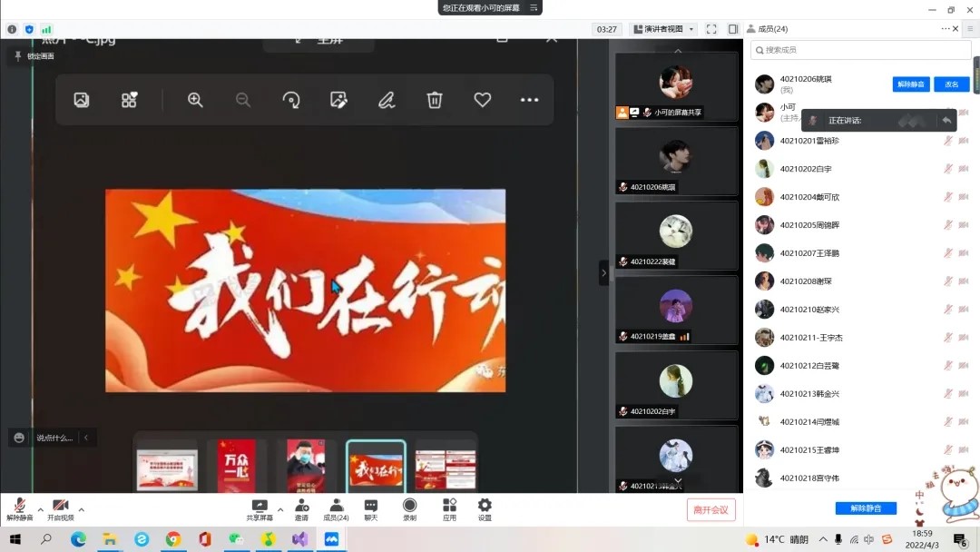Toggle the side panel layout icon
Image resolution: width=980 pixels, height=552 pixels.
(x=732, y=29)
